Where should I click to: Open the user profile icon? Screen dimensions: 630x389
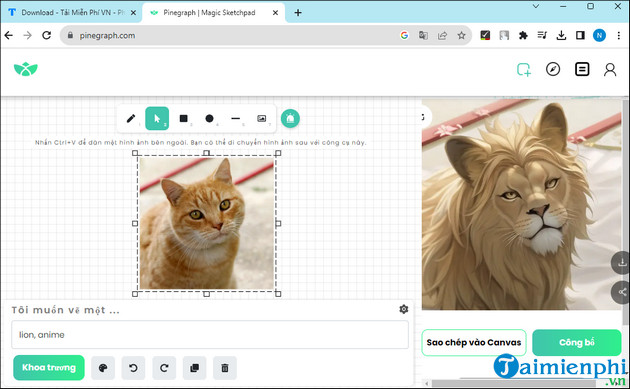click(610, 70)
